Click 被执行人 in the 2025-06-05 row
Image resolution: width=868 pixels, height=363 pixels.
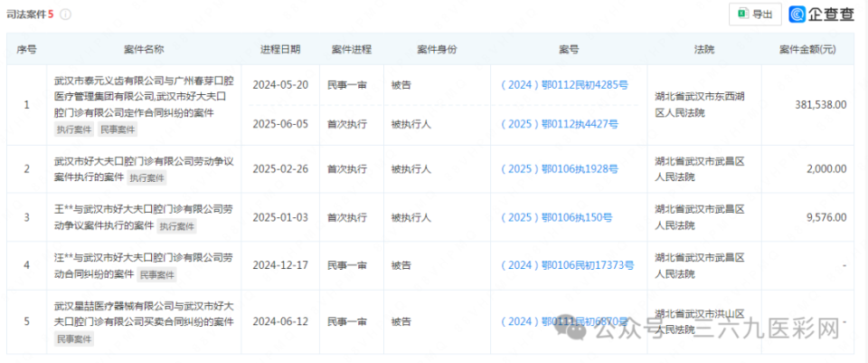click(410, 124)
